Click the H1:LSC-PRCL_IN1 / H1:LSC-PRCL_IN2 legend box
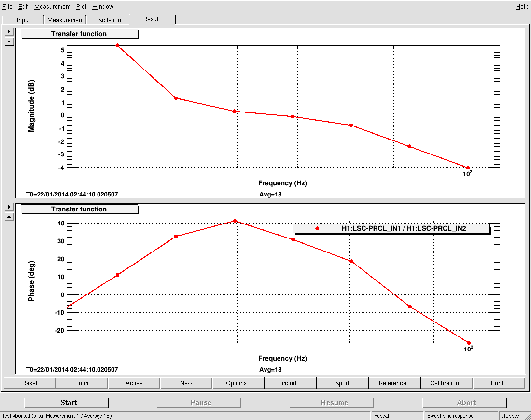 (x=391, y=229)
